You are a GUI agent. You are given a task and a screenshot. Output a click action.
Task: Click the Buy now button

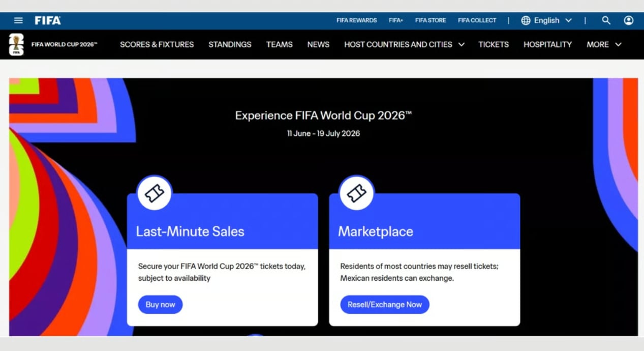160,305
